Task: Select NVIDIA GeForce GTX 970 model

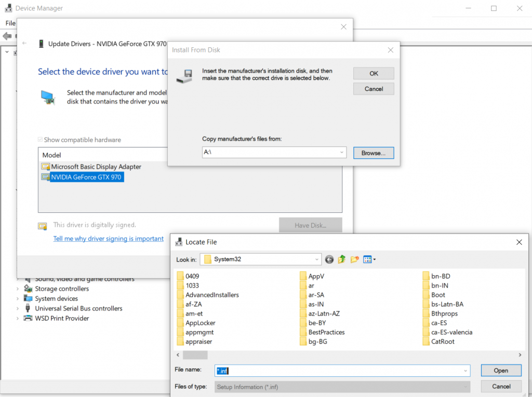Action: [x=82, y=177]
